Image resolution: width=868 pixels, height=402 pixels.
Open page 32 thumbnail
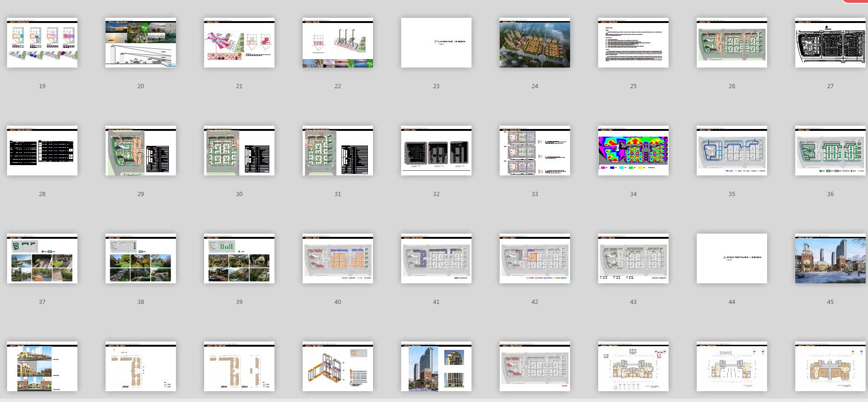[436, 151]
